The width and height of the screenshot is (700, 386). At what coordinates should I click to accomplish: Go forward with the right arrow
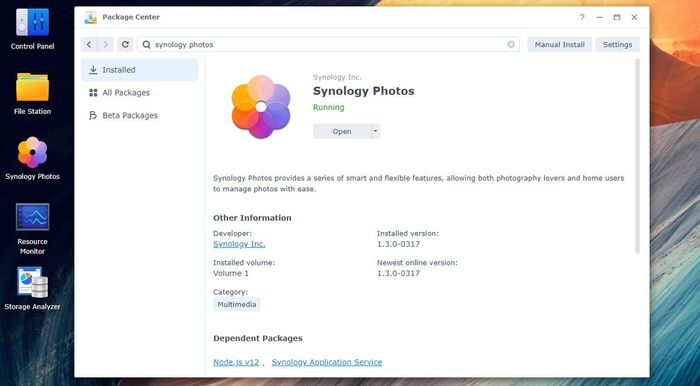(x=106, y=45)
